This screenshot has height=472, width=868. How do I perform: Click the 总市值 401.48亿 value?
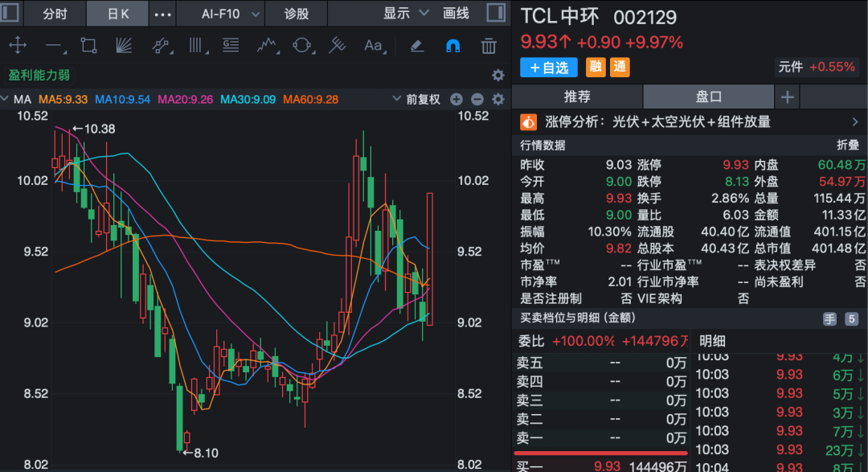pos(838,248)
